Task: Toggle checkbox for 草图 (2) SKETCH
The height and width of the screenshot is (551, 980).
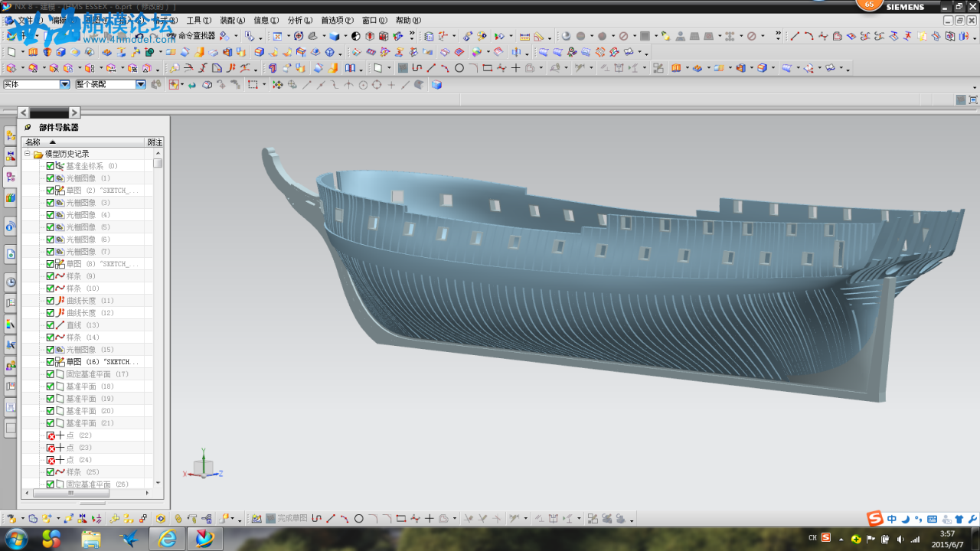Action: (x=51, y=191)
